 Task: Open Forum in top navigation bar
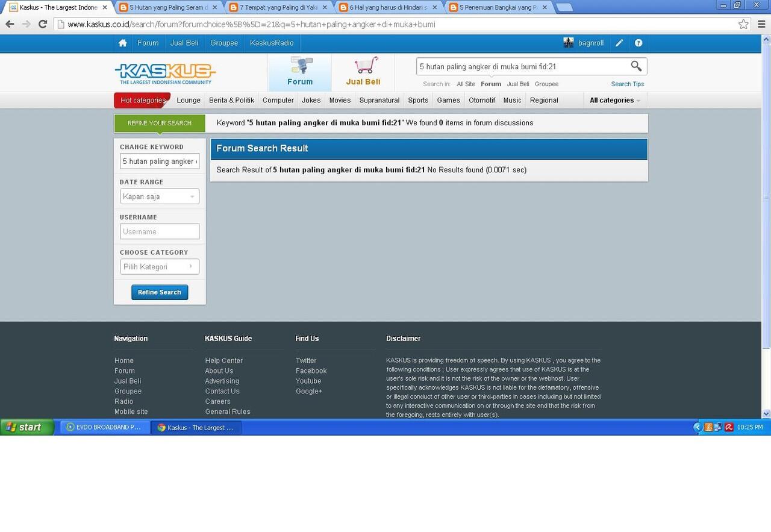148,43
